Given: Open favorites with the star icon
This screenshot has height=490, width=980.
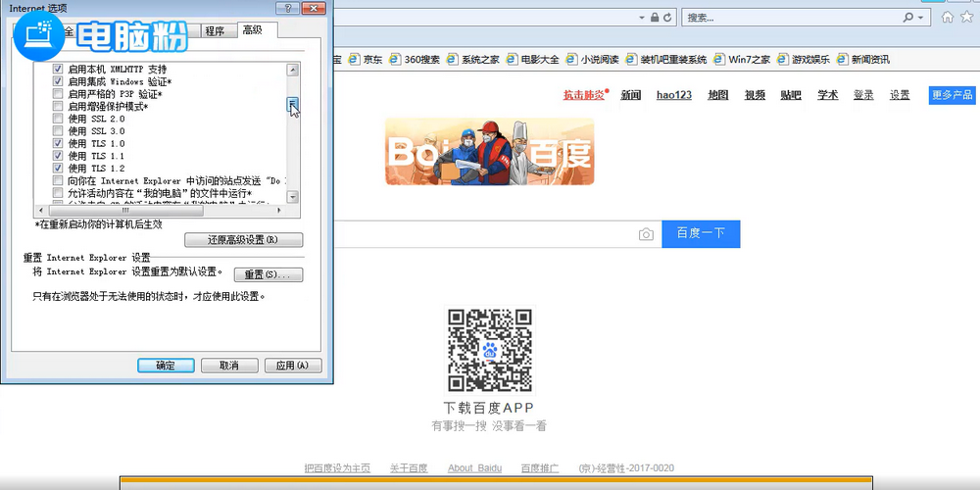Looking at the screenshot, I should tap(965, 18).
